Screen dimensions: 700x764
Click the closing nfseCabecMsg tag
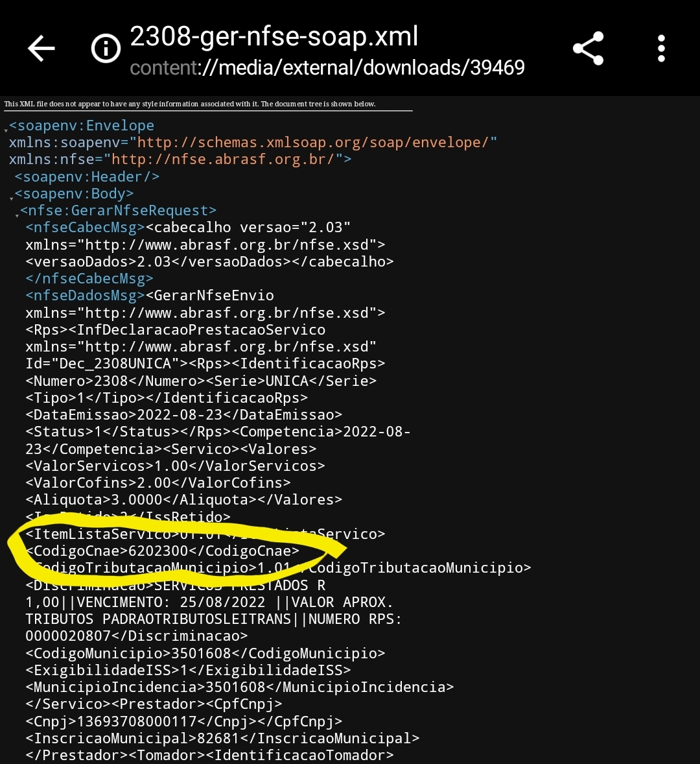coord(89,279)
